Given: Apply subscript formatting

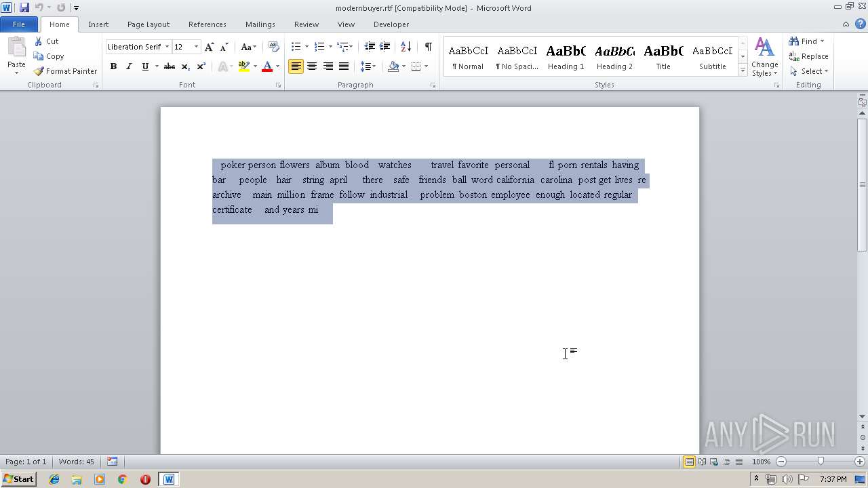Looking at the screenshot, I should tap(185, 66).
